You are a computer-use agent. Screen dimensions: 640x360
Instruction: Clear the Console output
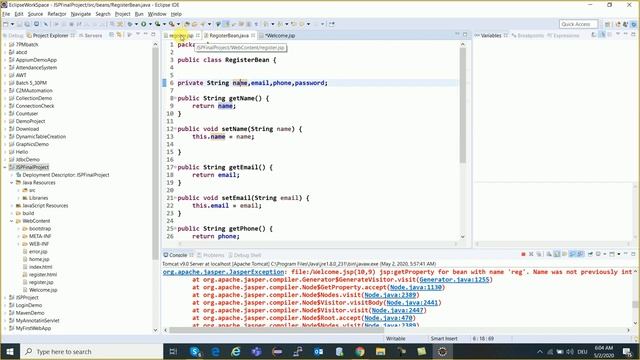(549, 254)
